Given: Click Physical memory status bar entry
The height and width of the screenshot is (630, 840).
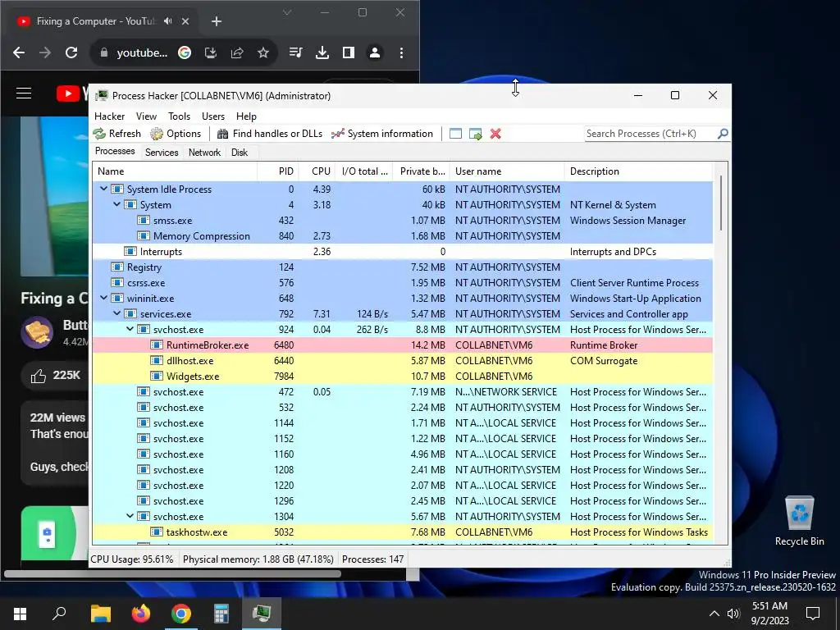Looking at the screenshot, I should coord(258,559).
